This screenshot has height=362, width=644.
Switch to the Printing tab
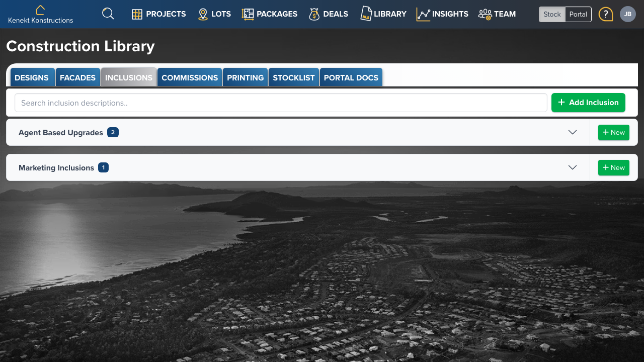246,77
